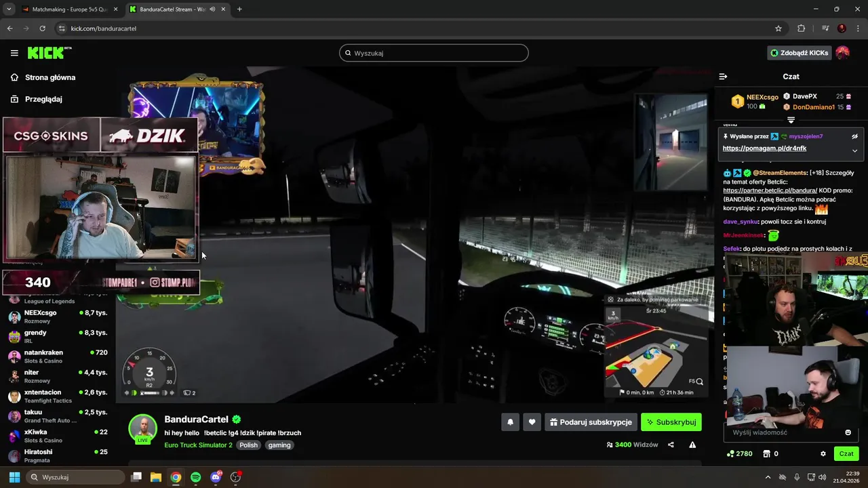Focus the Wyszukaj search field on Kick

[x=434, y=53]
